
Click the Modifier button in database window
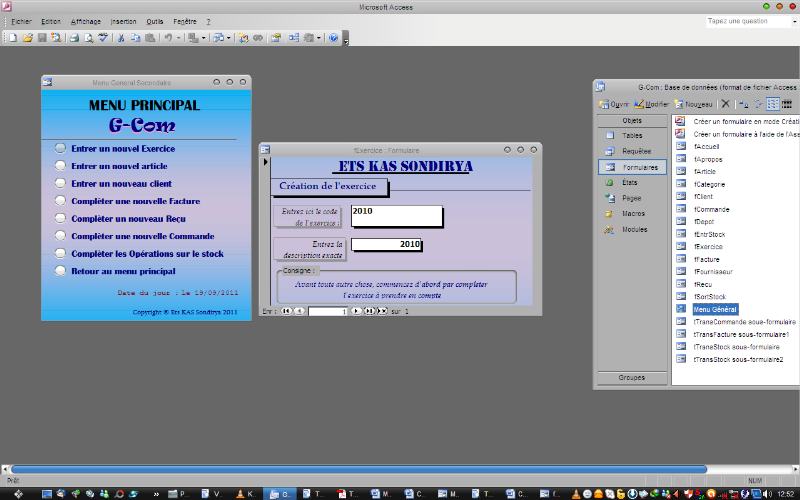(652, 104)
